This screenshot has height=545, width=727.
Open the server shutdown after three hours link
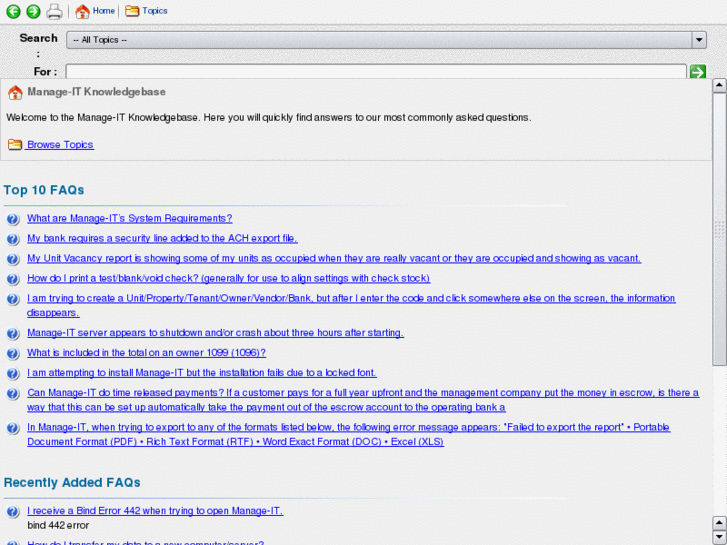(215, 333)
